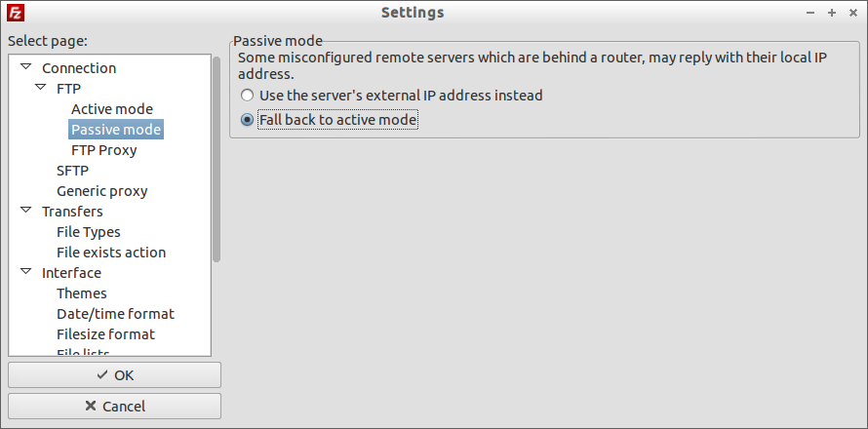Open the File exists action page
Image resolution: width=868 pixels, height=429 pixels.
tap(111, 253)
